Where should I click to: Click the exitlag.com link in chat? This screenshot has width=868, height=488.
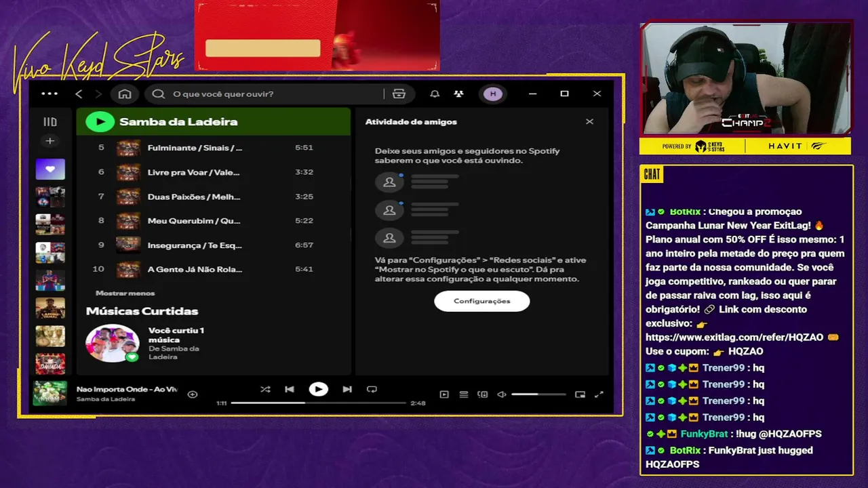[734, 337]
